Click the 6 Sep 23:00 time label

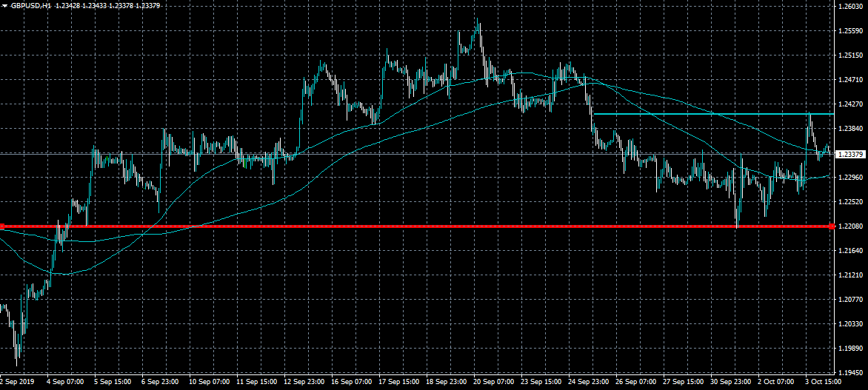pyautogui.click(x=161, y=383)
